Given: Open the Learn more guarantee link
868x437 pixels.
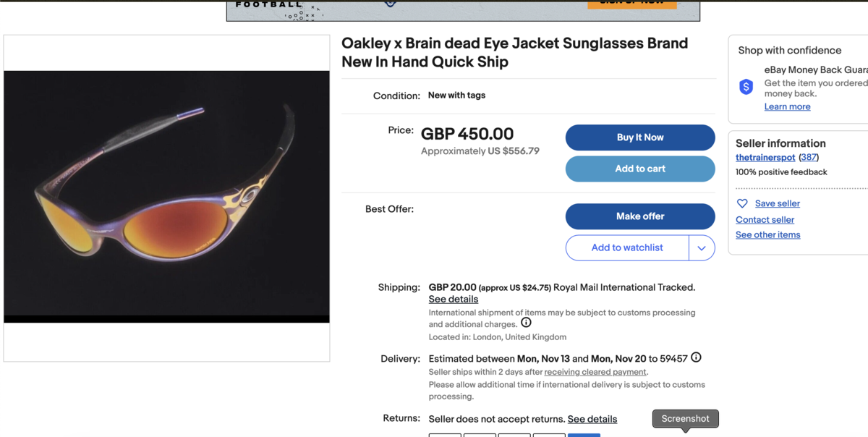Looking at the screenshot, I should 787,106.
